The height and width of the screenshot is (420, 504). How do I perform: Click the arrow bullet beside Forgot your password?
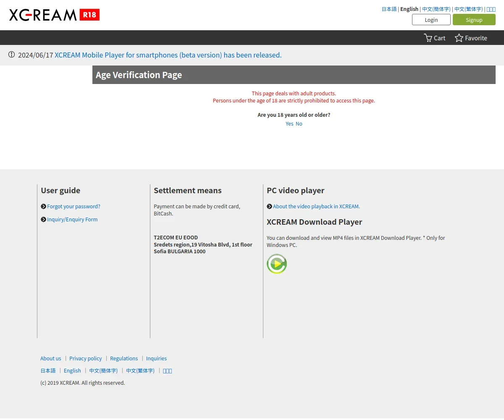(43, 206)
